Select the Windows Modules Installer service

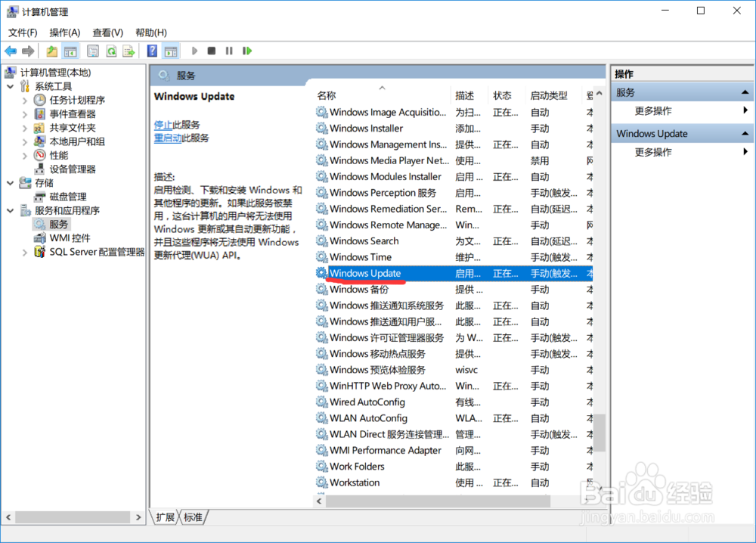386,176
